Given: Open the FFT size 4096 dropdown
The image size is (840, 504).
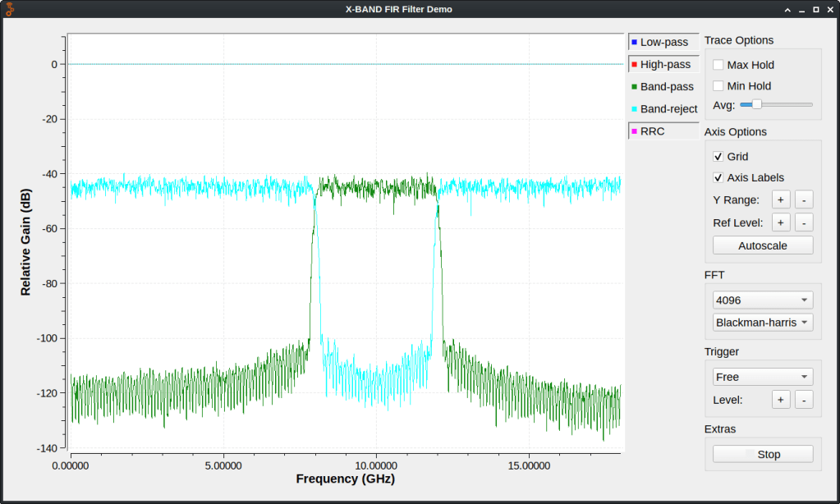Looking at the screenshot, I should tap(763, 300).
